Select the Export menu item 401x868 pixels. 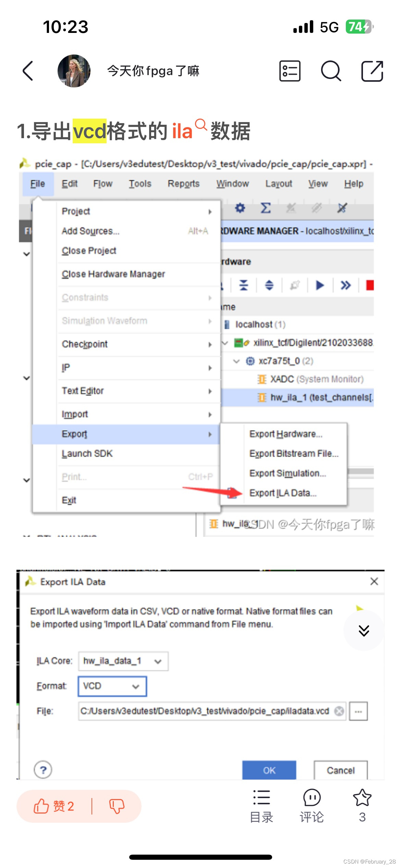[126, 434]
